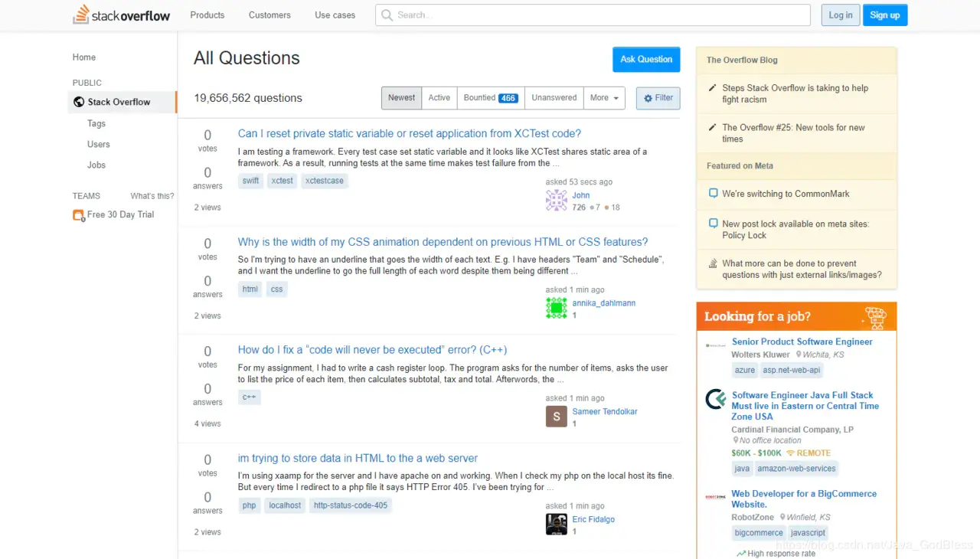The height and width of the screenshot is (559, 980).
Task: Click the localhost tag
Action: tap(285, 505)
